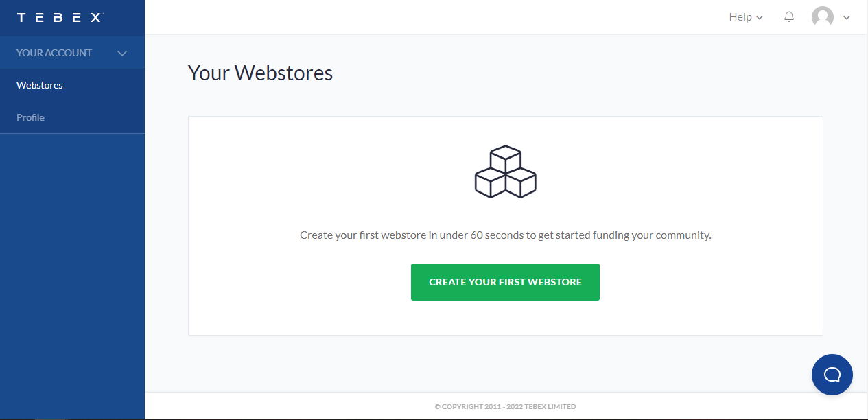
Task: Open the live chat bubble
Action: [x=832, y=375]
